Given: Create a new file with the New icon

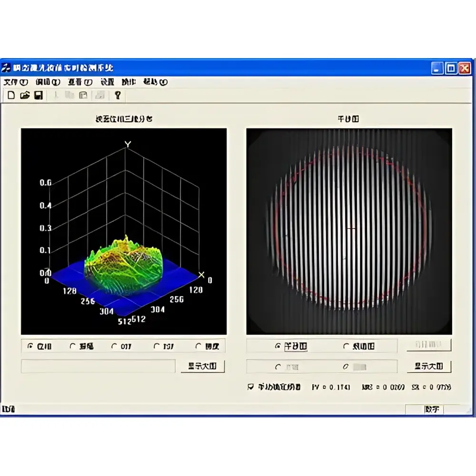Looking at the screenshot, I should 11,95.
